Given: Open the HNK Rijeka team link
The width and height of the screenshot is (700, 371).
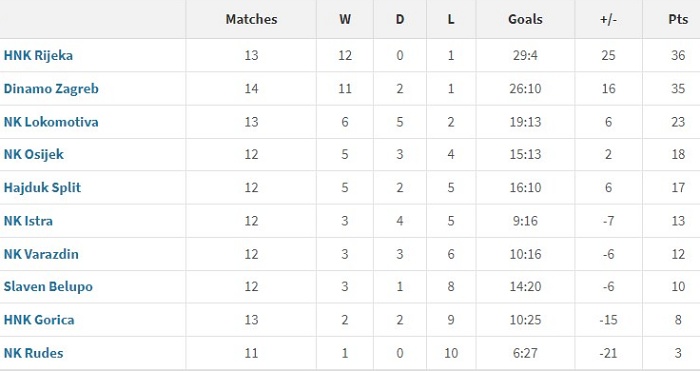Looking at the screenshot, I should tap(38, 55).
